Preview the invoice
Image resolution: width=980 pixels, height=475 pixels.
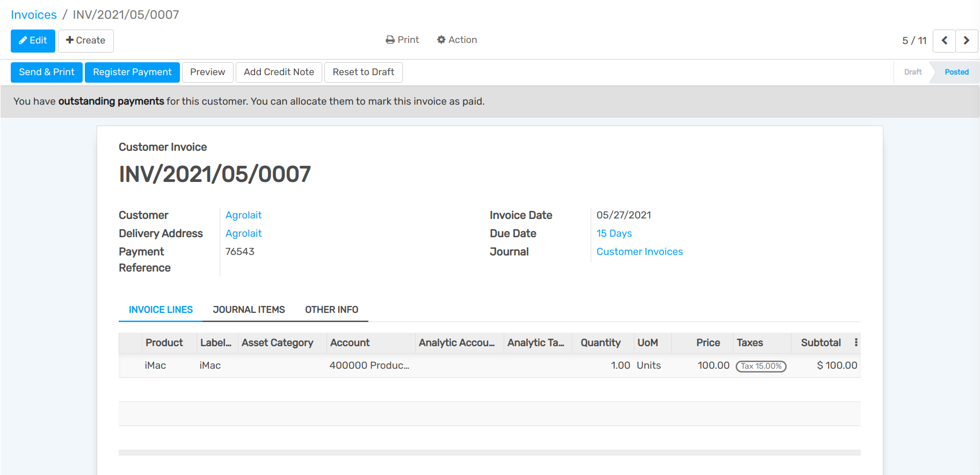[207, 72]
